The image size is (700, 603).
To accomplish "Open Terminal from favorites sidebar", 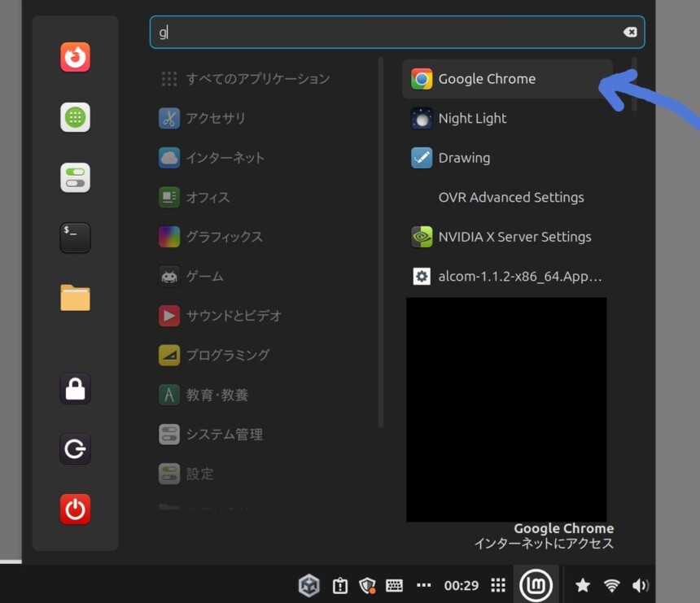I will click(x=75, y=238).
